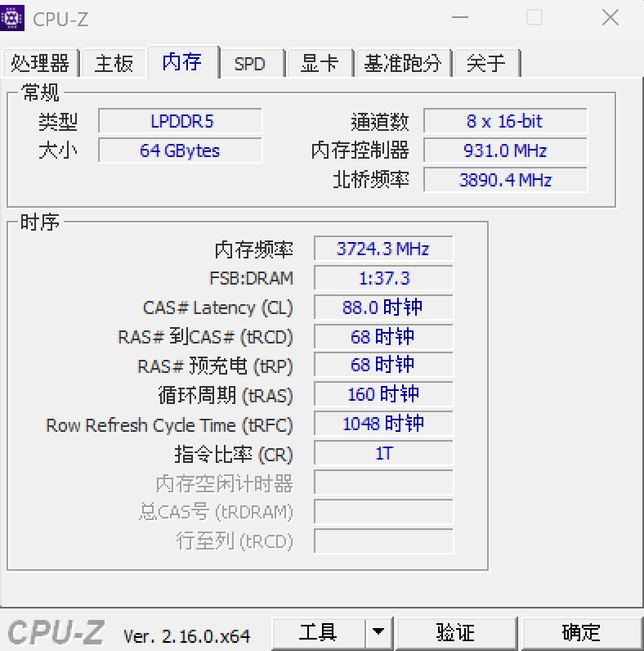This screenshot has height=651, width=644.
Task: Click the 1048 时钟 tRFC value
Action: tap(384, 424)
